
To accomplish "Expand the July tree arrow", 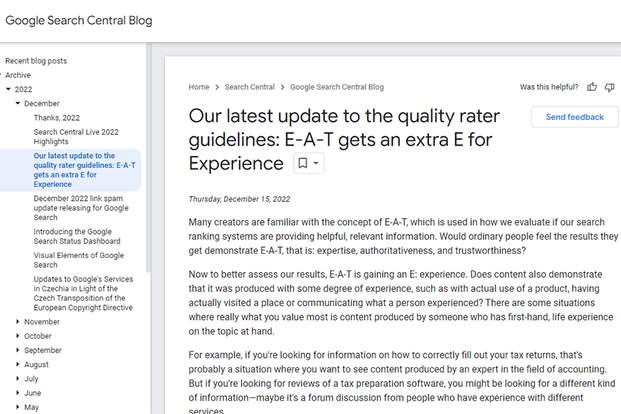I will point(18,379).
